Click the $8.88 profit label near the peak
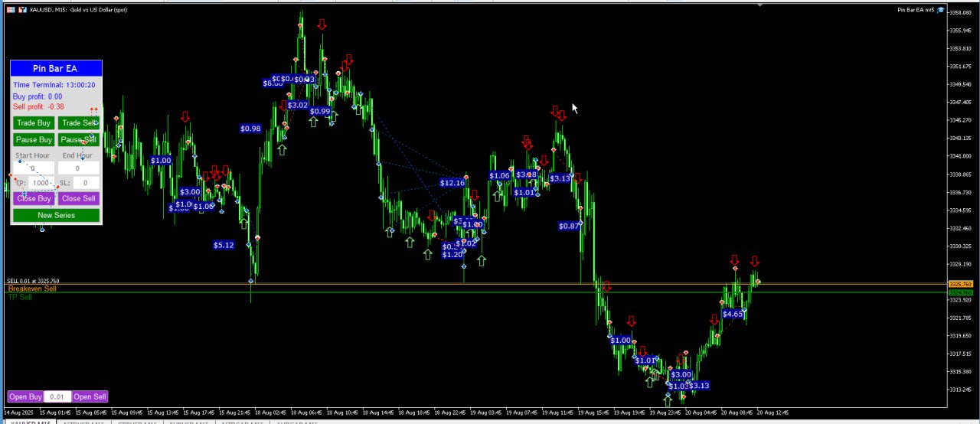This screenshot has width=980, height=424. 273,83
